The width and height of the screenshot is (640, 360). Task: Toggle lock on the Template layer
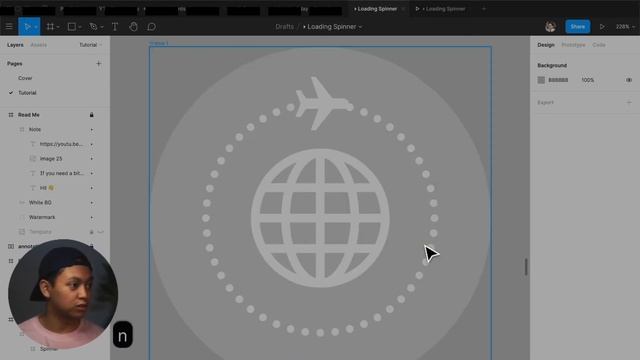point(91,232)
